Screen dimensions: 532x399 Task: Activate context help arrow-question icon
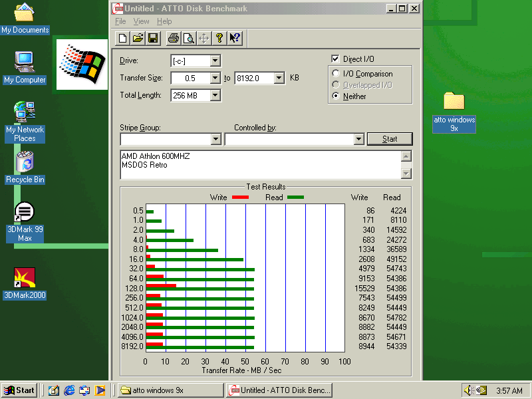(x=235, y=38)
